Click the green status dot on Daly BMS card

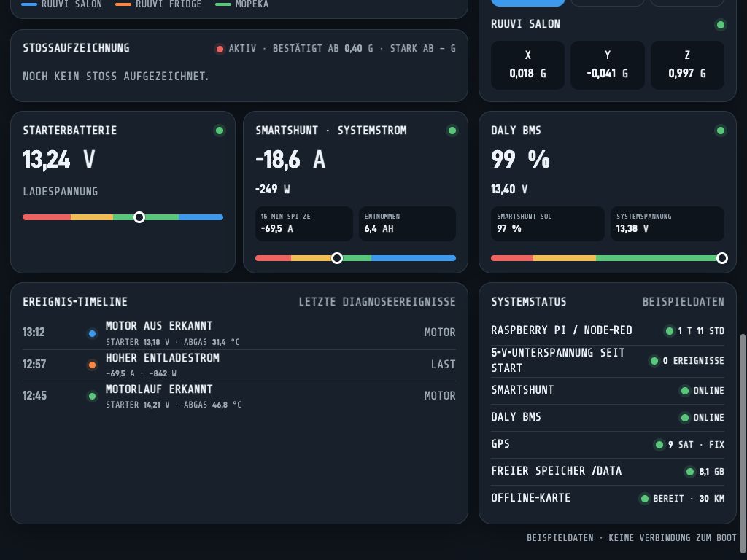[x=720, y=131]
